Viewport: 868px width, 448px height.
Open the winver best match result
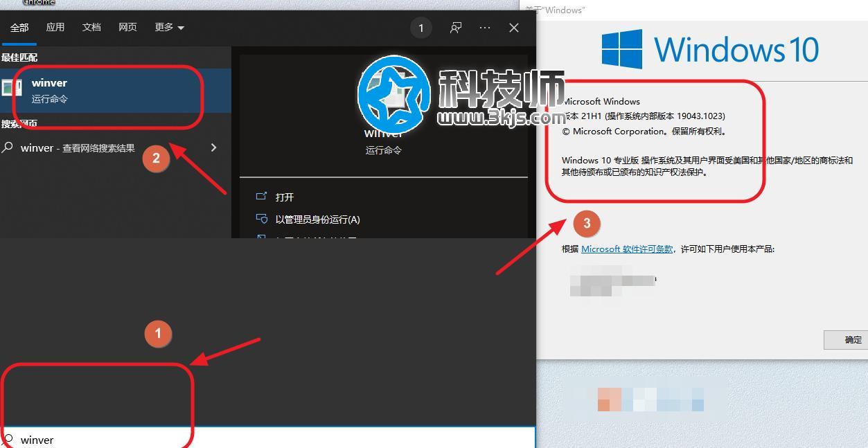click(x=115, y=91)
